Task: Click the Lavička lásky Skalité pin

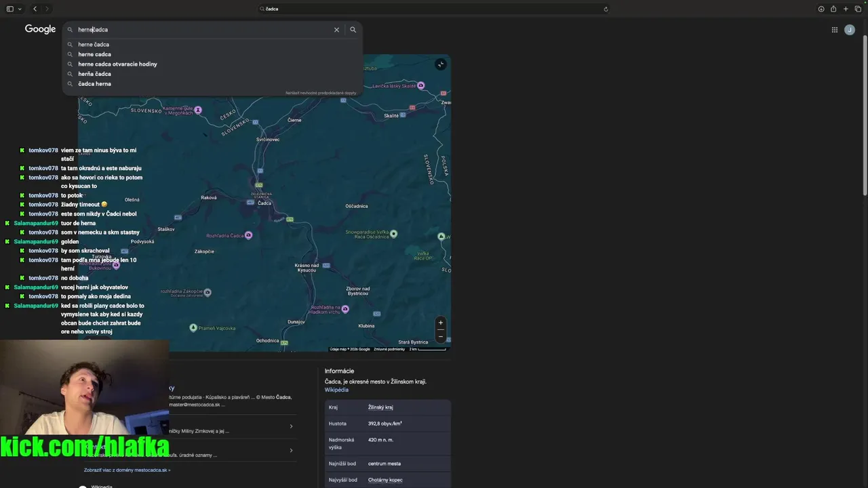Action: coord(421,85)
